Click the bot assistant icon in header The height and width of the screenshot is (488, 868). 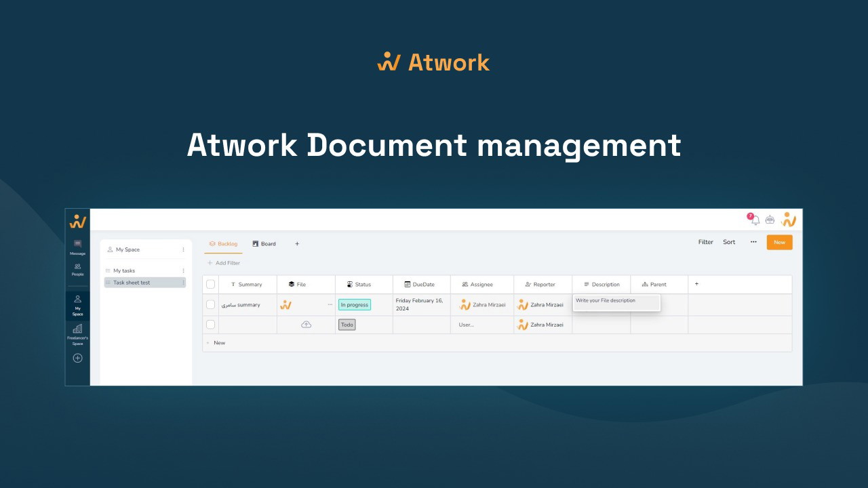point(770,220)
